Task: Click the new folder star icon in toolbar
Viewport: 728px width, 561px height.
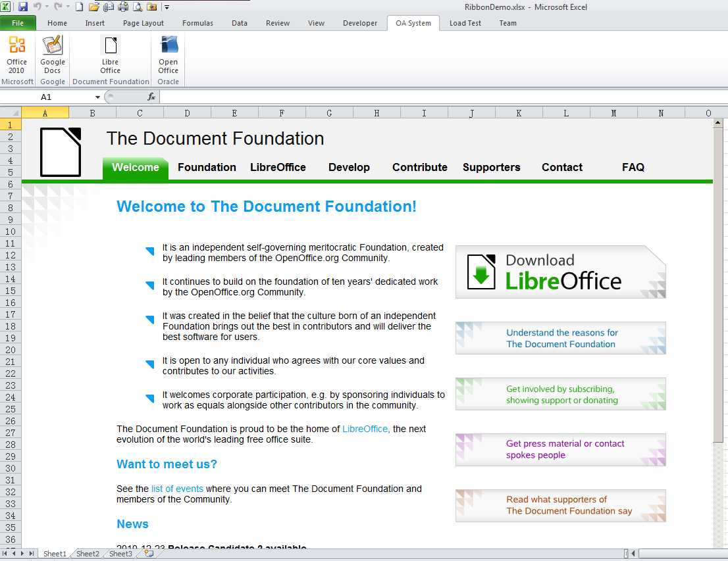Action: tap(152, 7)
